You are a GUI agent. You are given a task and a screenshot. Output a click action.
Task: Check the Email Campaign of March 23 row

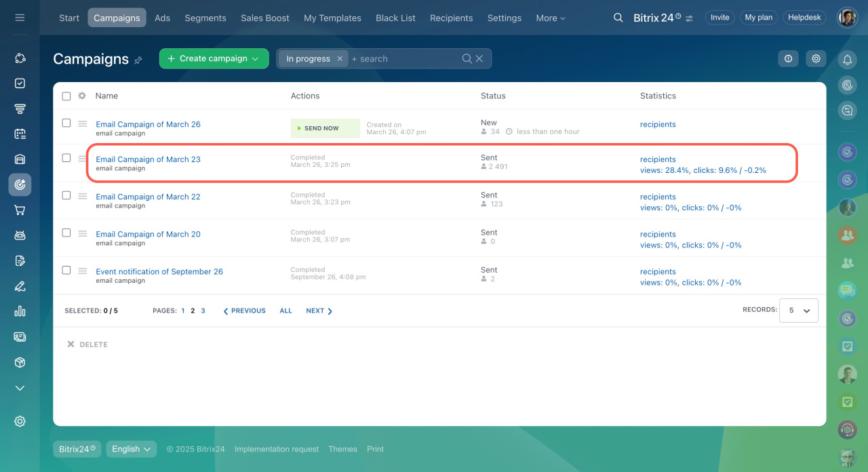66,158
